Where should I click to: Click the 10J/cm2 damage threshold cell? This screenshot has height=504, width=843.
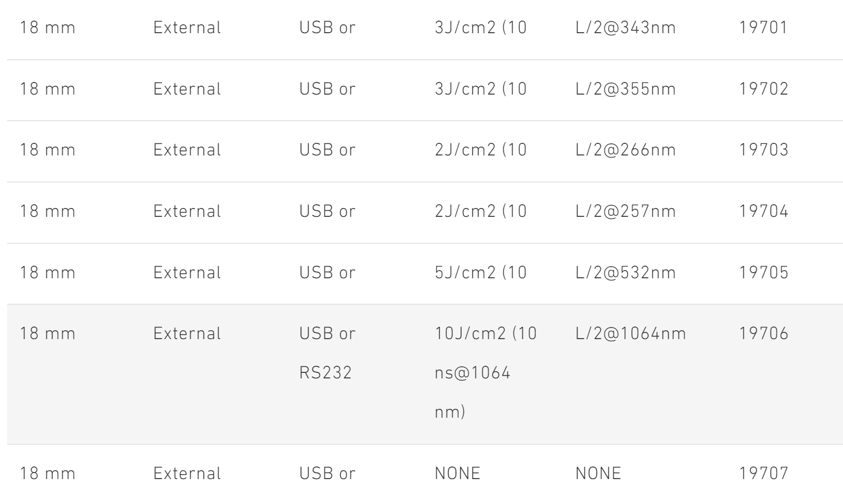[x=486, y=373]
